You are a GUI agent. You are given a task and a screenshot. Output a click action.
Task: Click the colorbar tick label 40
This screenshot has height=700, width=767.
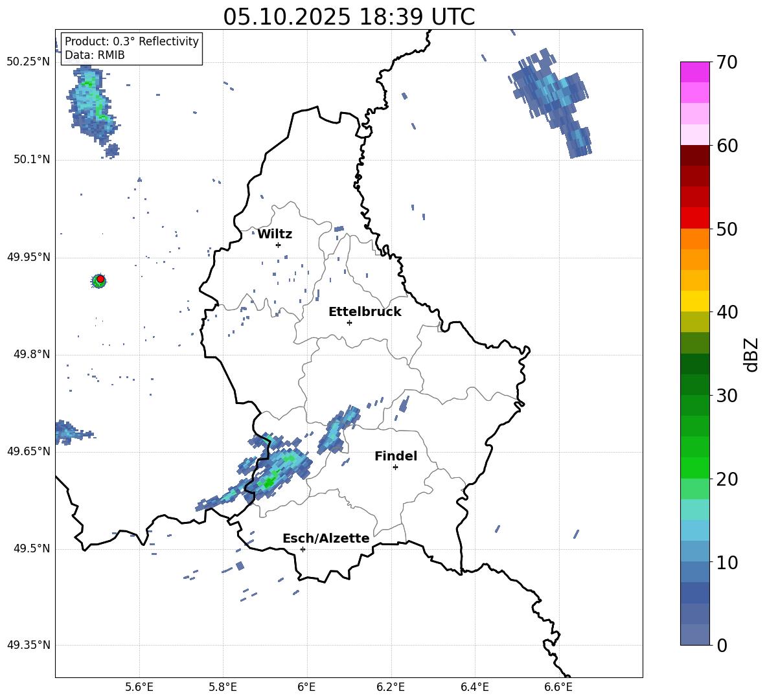pos(727,312)
